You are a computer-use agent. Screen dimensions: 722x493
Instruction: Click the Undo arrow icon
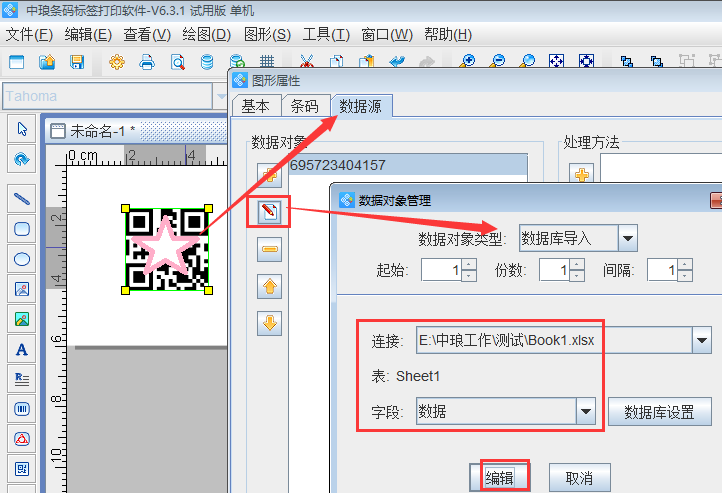[397, 61]
